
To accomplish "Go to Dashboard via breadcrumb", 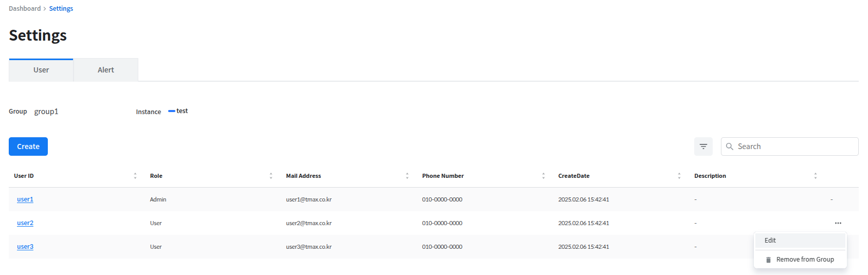I will [x=25, y=9].
